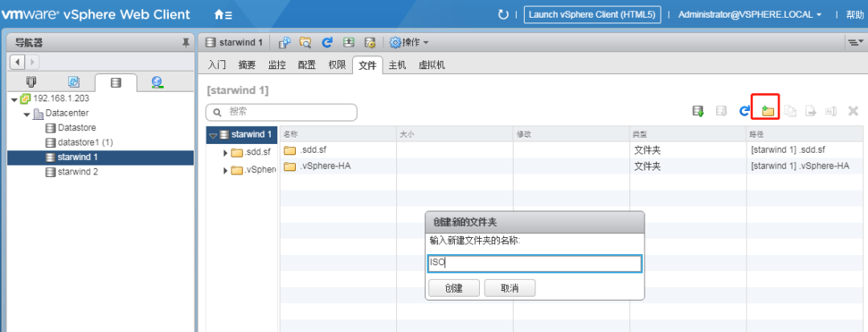868x332 pixels.
Task: Open Administrator@VSPHERE.LOCAL user dropdown
Action: [x=750, y=15]
